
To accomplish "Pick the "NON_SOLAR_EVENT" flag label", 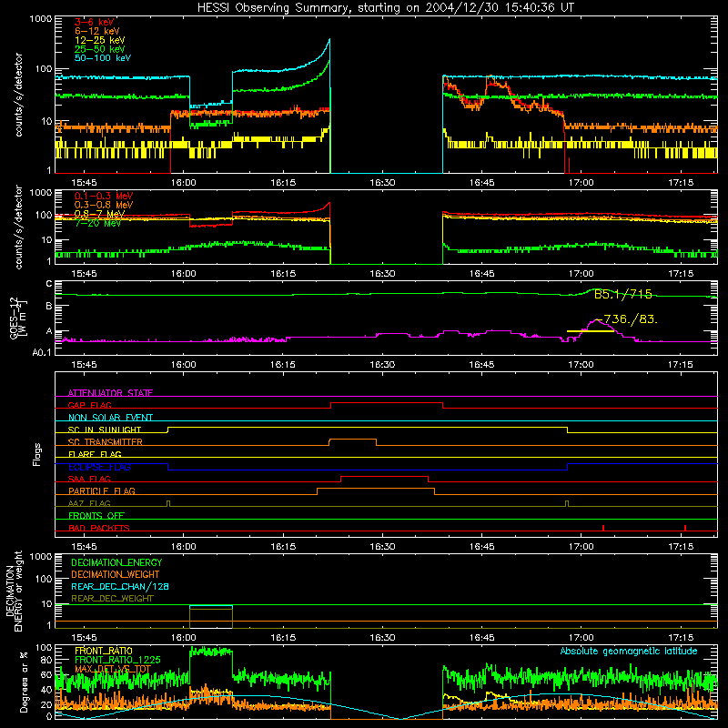I will point(110,418).
